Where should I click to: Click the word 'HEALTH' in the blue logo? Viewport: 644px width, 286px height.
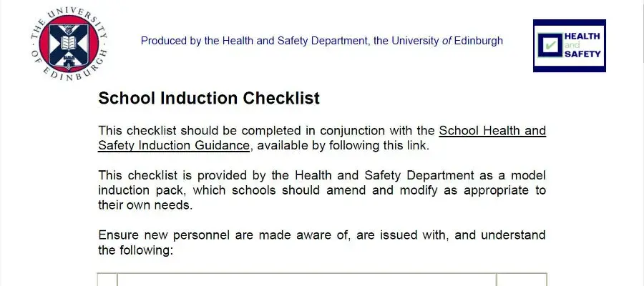(x=582, y=36)
